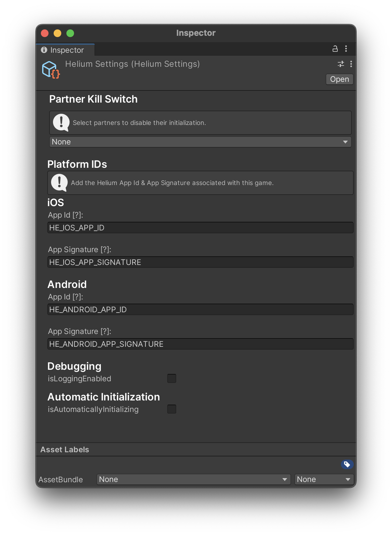Expand the Partner Kill Switch None dropdown
The height and width of the screenshot is (535, 392).
pyautogui.click(x=200, y=142)
